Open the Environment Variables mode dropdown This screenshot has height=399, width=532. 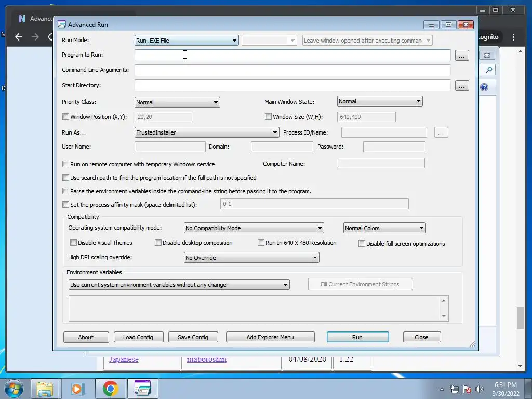tap(179, 285)
